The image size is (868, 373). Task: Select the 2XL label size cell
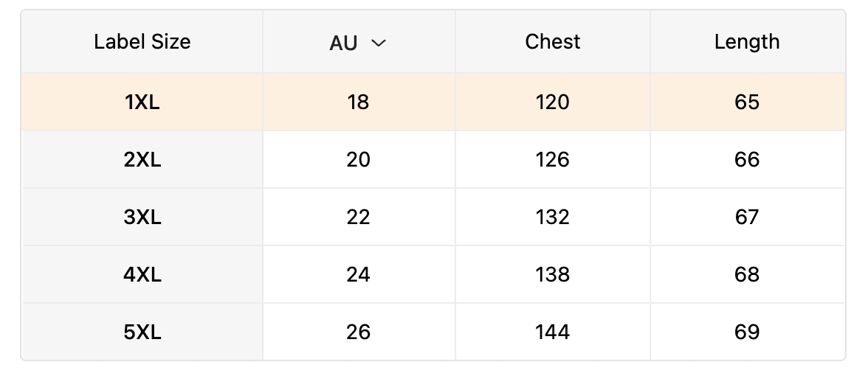tap(142, 159)
